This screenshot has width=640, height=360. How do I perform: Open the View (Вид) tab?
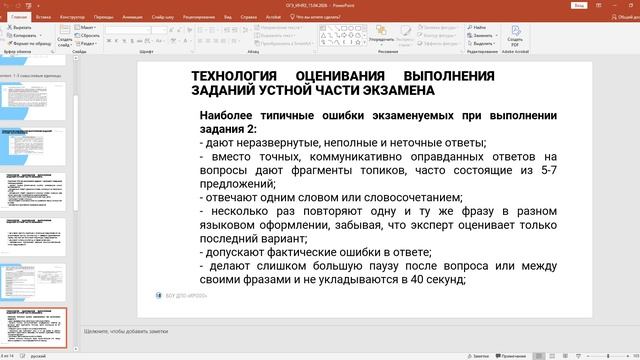click(x=228, y=17)
